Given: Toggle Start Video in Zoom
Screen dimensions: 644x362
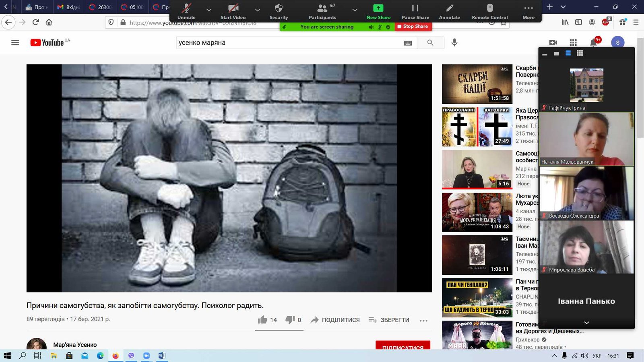Looking at the screenshot, I should pos(233,8).
